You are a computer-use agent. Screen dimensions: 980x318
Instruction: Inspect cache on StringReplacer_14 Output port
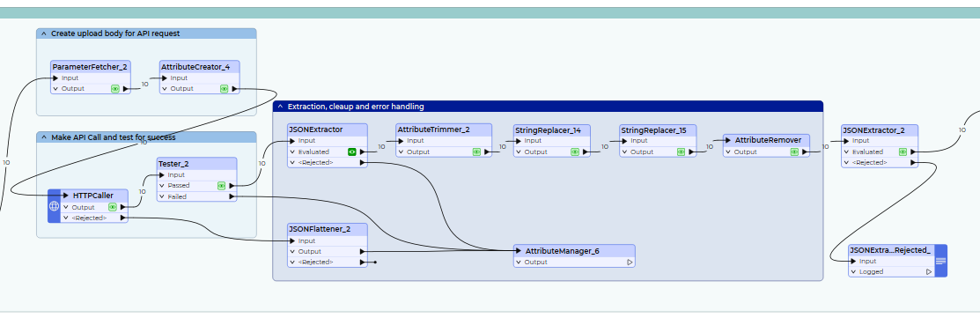[x=575, y=152]
